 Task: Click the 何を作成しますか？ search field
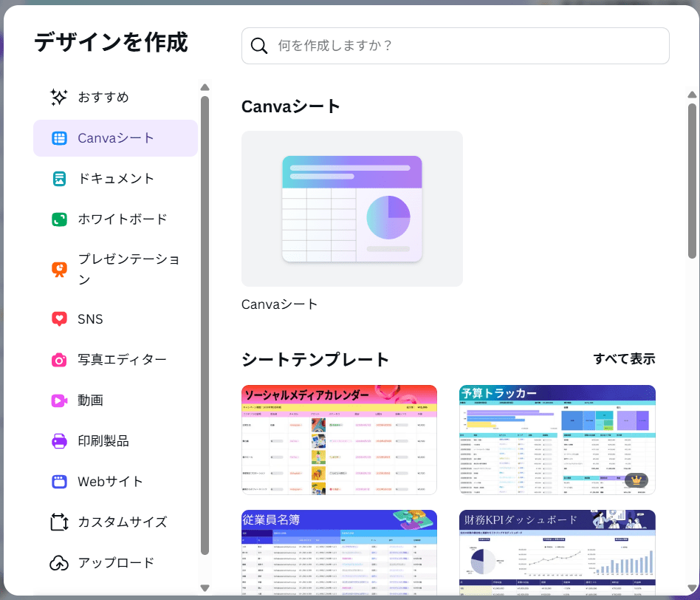tap(456, 46)
